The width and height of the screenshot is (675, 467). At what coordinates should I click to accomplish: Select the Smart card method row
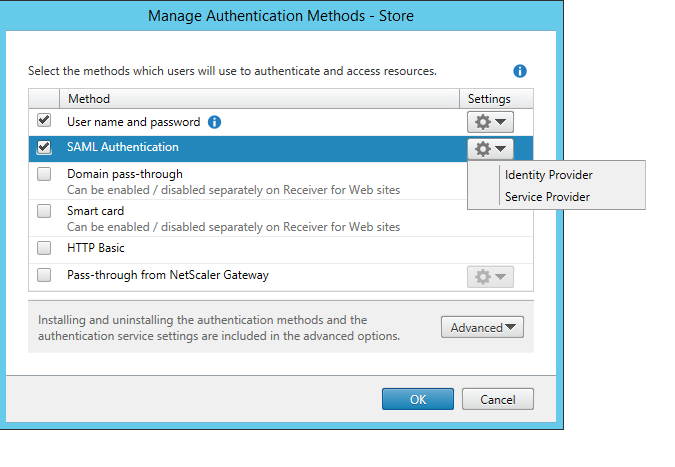coord(250,218)
